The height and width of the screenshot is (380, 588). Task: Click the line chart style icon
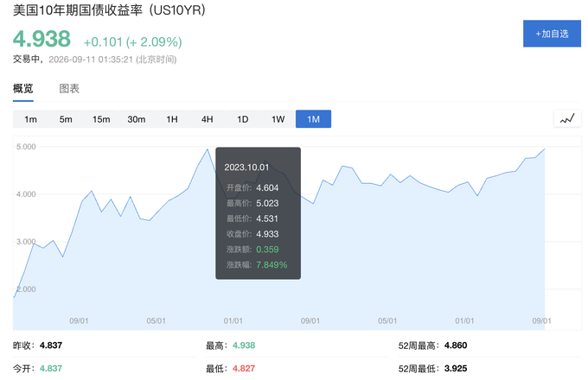pyautogui.click(x=567, y=119)
